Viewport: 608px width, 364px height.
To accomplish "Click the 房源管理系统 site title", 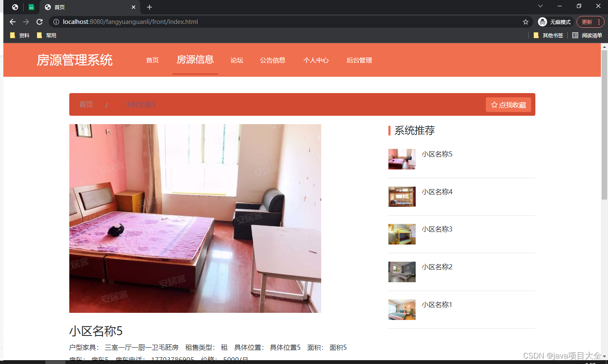I will pos(75,60).
